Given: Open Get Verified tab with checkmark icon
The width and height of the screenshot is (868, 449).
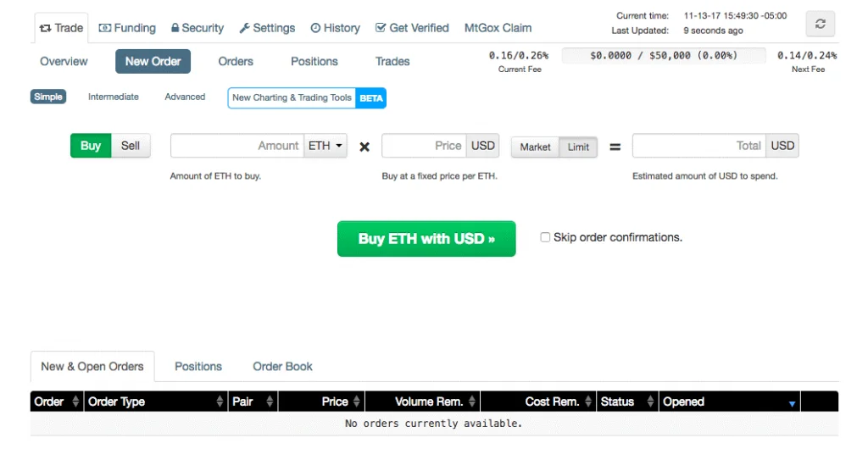Looking at the screenshot, I should 413,28.
